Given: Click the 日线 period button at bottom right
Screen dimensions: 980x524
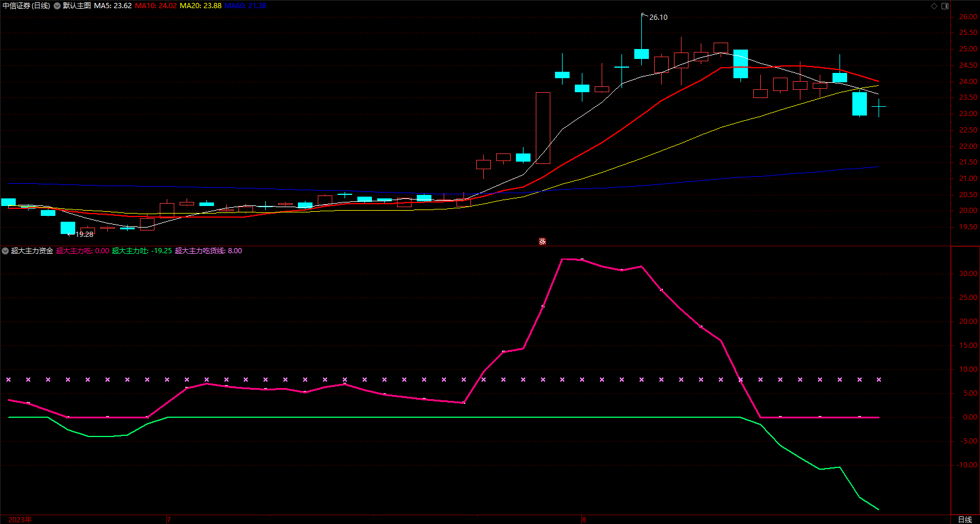Looking at the screenshot, I should (965, 519).
